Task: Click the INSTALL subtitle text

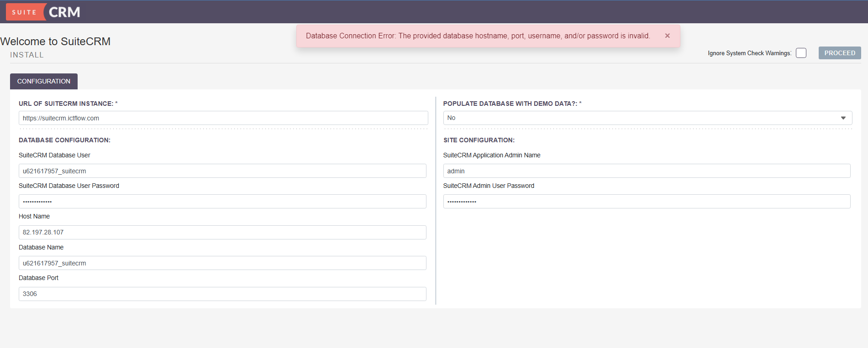Action: (27, 55)
